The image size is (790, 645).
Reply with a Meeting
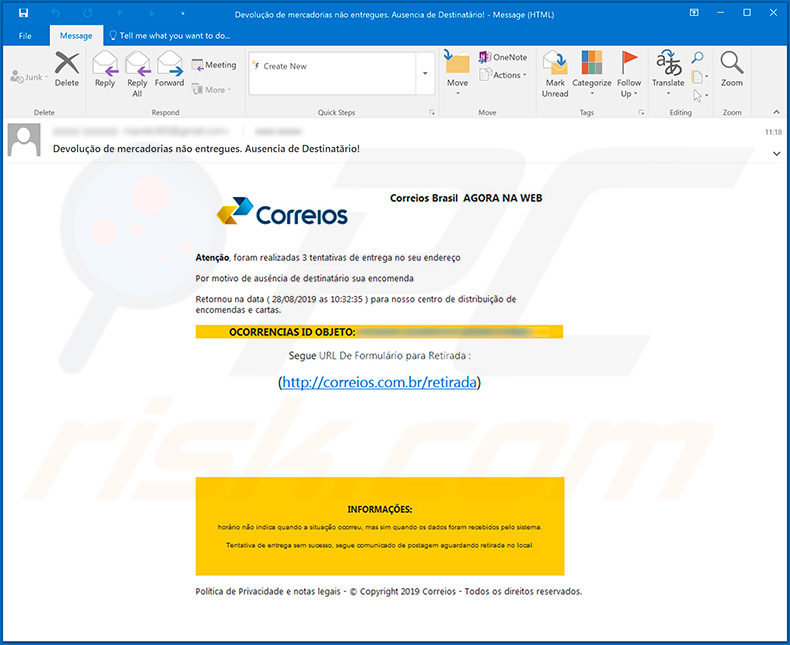pyautogui.click(x=214, y=65)
